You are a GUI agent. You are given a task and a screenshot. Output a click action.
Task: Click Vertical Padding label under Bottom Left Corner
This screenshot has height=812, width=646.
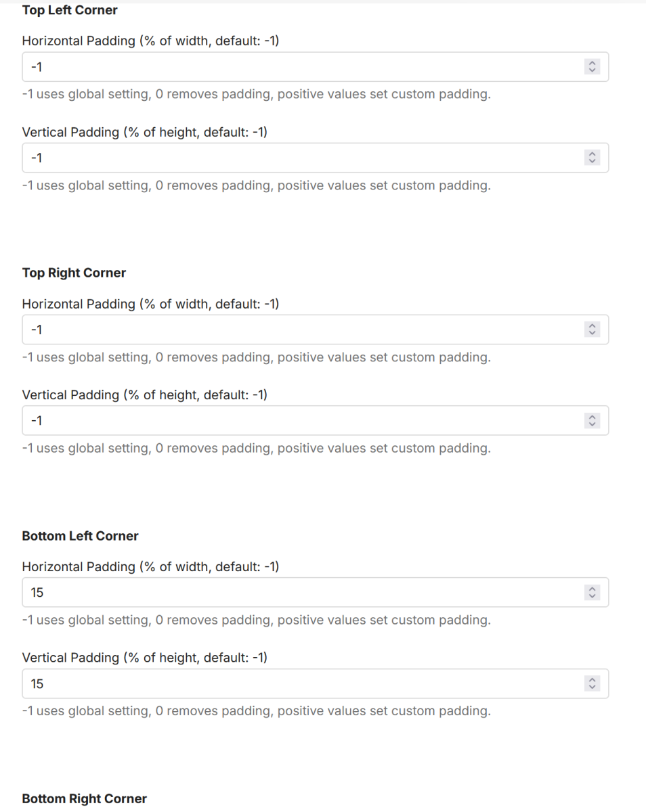[x=144, y=658]
